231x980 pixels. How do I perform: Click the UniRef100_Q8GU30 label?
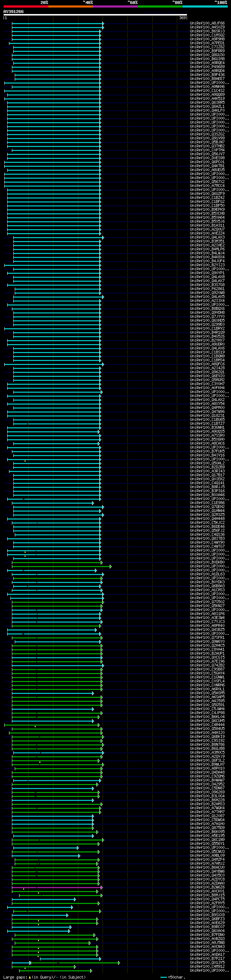208,55
